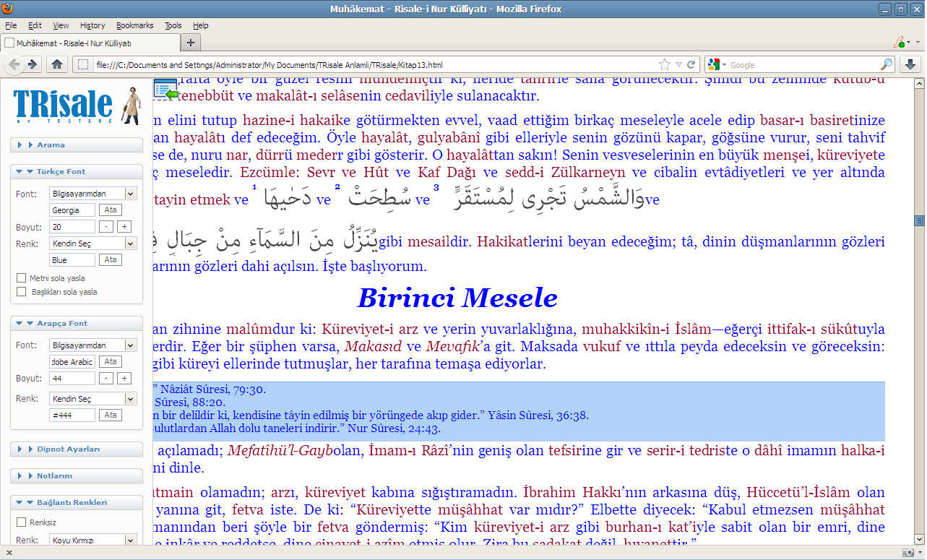Toggle the TRisale sidebar panel icon

click(166, 90)
